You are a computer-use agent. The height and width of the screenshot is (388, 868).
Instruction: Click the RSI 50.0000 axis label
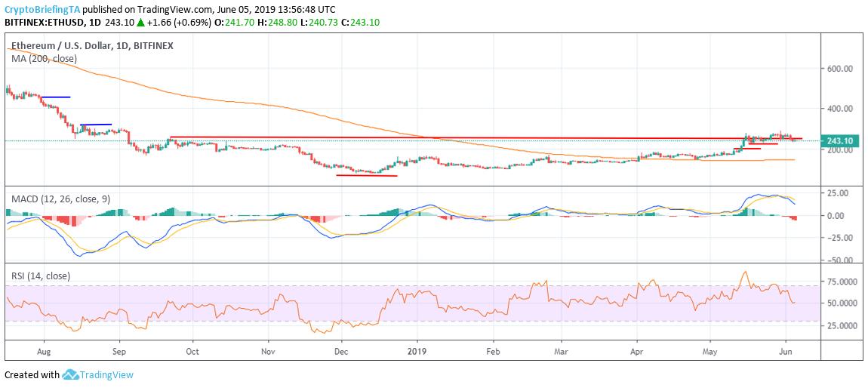pyautogui.click(x=844, y=303)
